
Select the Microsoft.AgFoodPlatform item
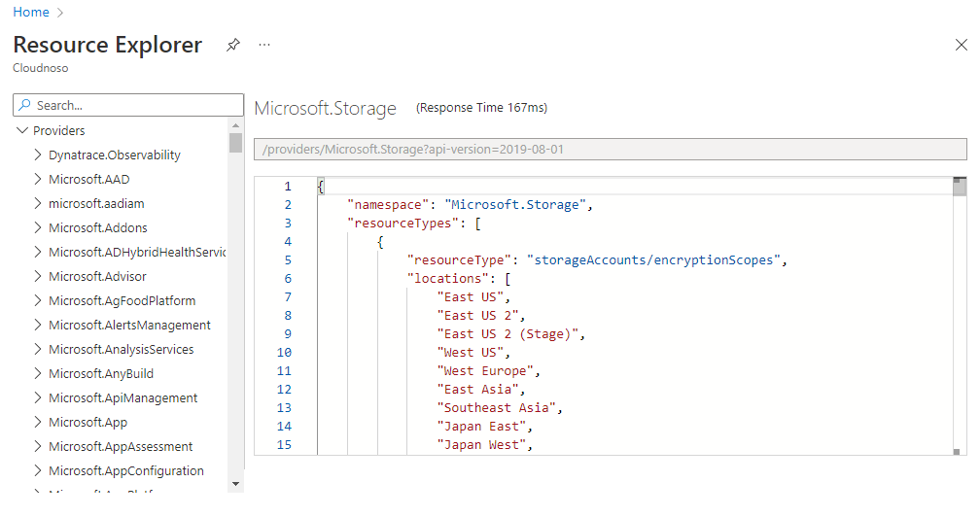coord(122,300)
